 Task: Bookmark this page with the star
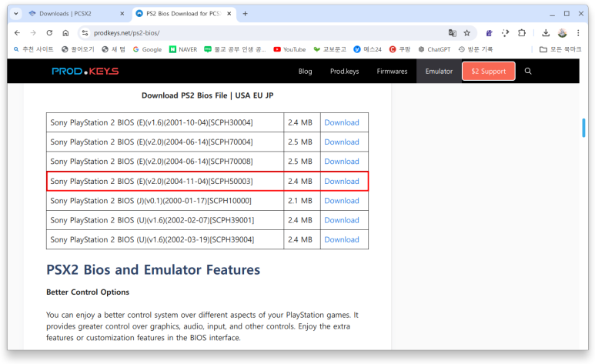[x=467, y=33]
